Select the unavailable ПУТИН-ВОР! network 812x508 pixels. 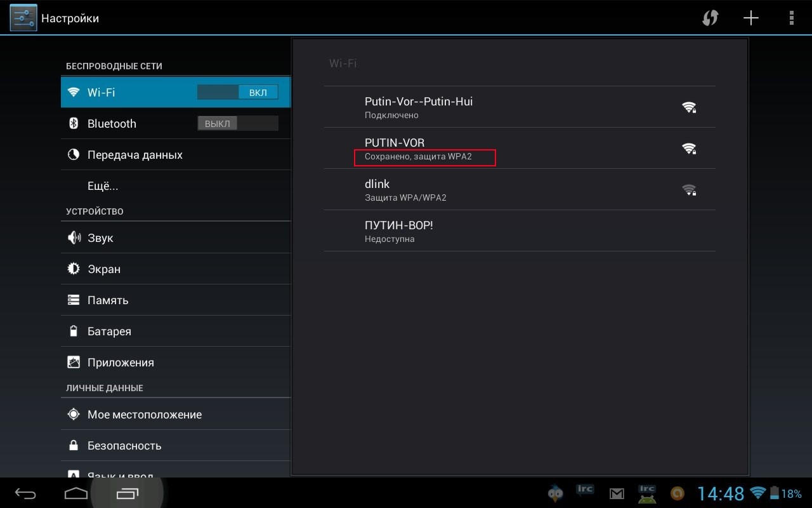(x=520, y=231)
